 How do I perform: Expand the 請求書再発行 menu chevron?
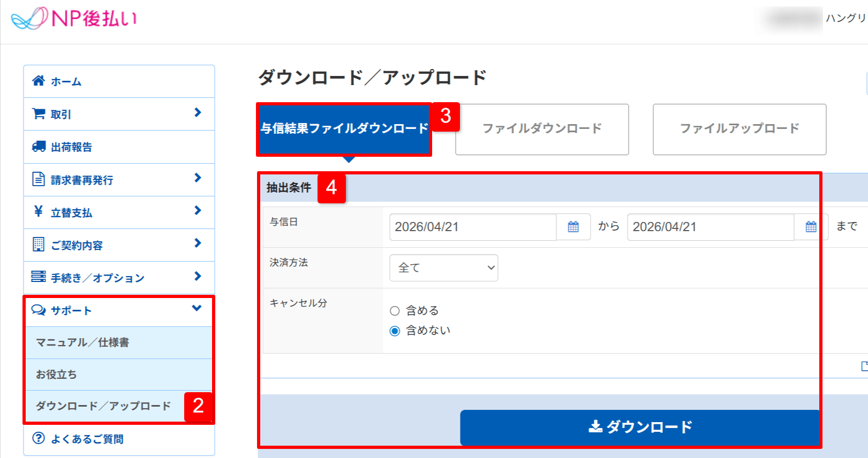pos(198,178)
